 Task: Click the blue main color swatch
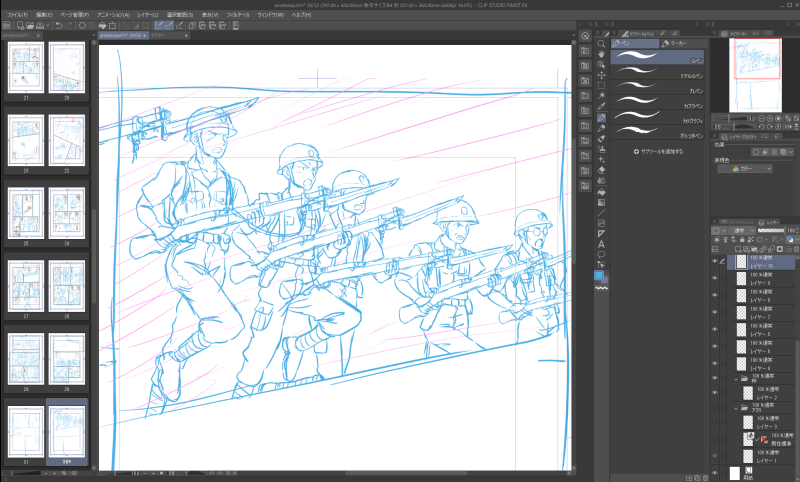coord(598,275)
